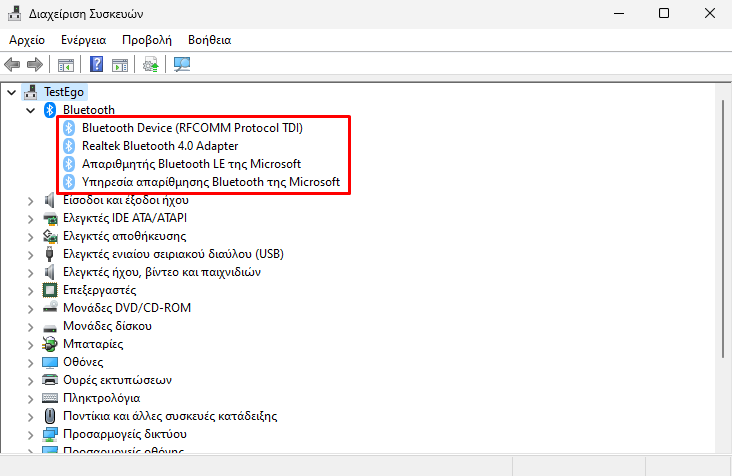Select Bluetooth Device (RFCOMM Protocol TDI)
The width and height of the screenshot is (732, 476).
tap(192, 128)
